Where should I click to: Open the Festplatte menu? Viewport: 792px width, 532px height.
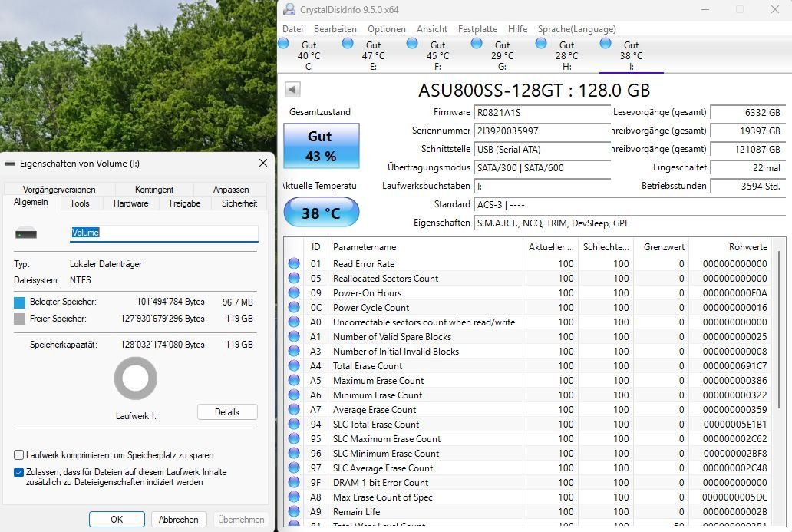[x=477, y=29]
